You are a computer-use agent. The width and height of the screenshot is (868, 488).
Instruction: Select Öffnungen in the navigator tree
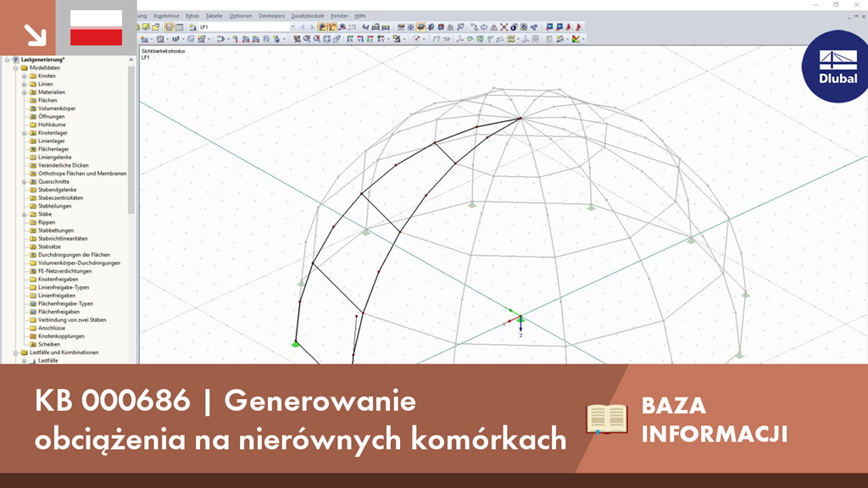pos(51,117)
